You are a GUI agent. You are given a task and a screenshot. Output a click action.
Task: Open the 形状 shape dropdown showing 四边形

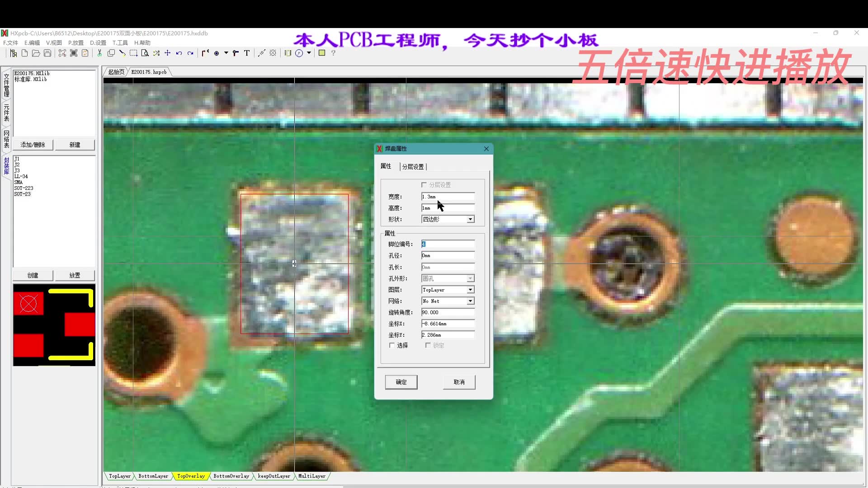470,219
